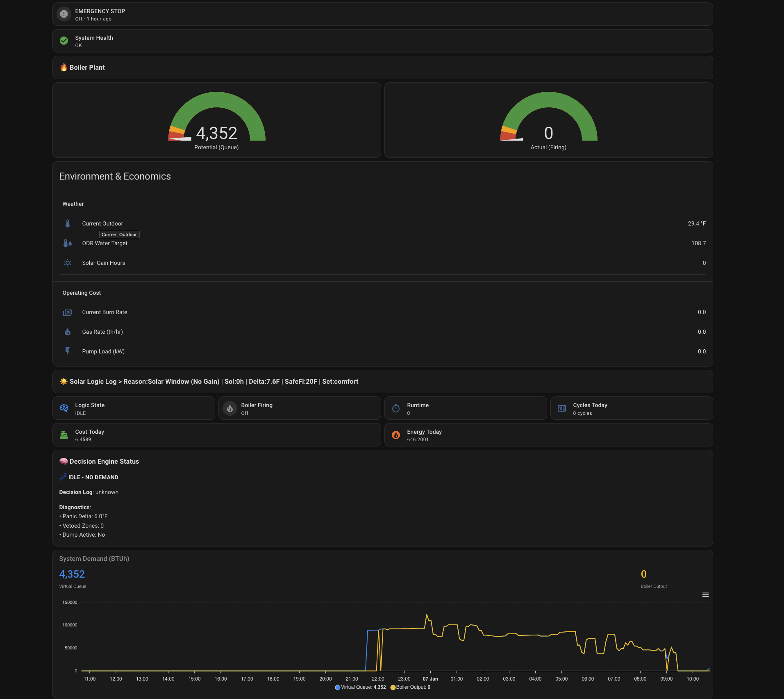This screenshot has width=784, height=699.
Task: Open the System Demand chart options menu
Action: [x=706, y=594]
